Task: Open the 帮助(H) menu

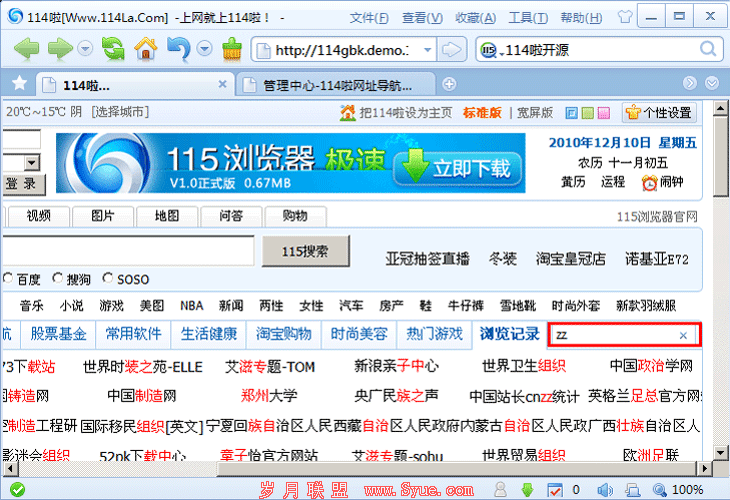Action: (581, 18)
